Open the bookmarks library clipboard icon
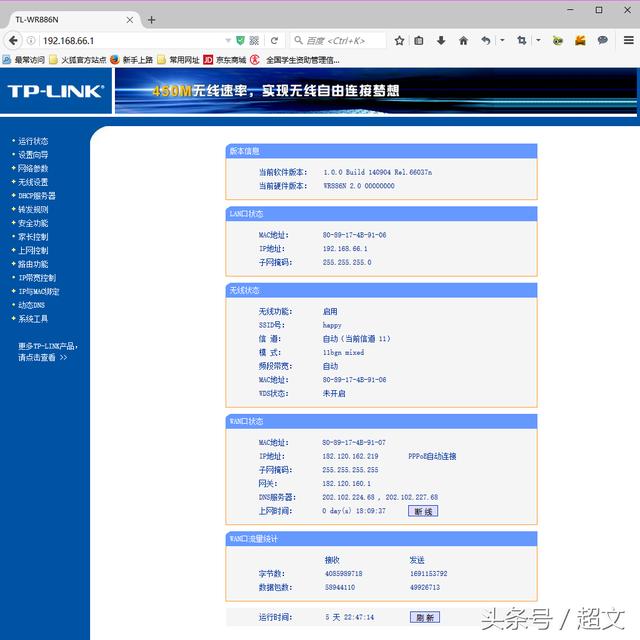 (x=419, y=40)
